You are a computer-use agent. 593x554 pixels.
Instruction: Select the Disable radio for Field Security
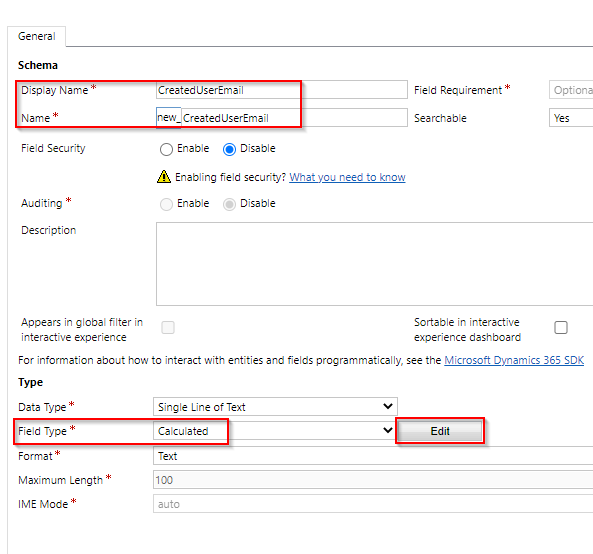(229, 149)
